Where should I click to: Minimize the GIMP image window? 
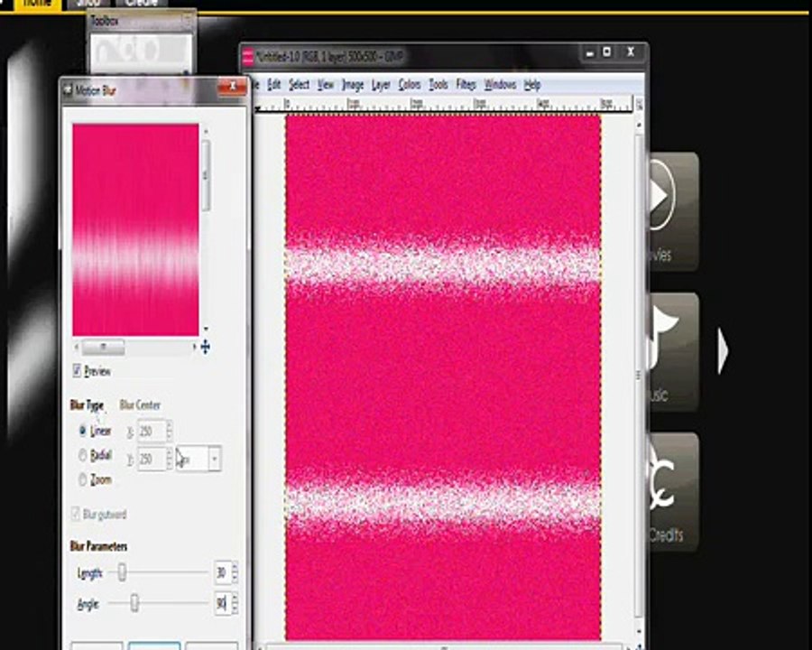pyautogui.click(x=590, y=52)
